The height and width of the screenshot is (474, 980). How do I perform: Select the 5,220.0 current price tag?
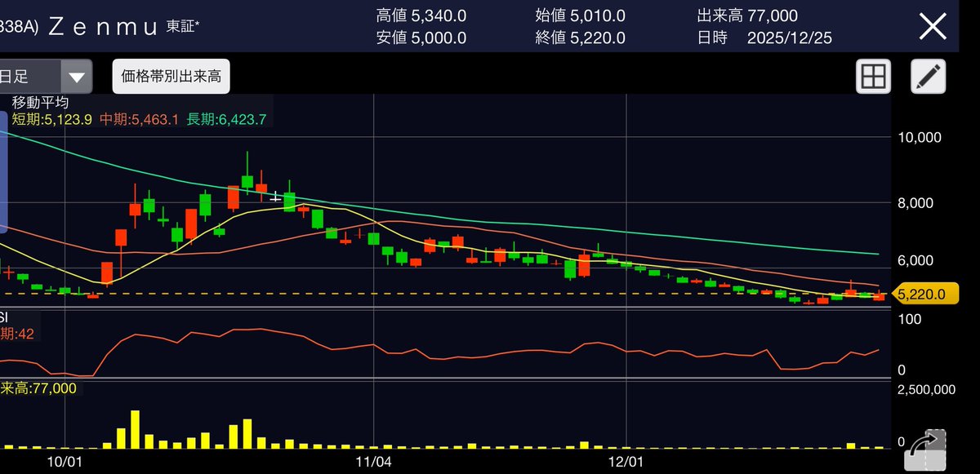tap(924, 294)
